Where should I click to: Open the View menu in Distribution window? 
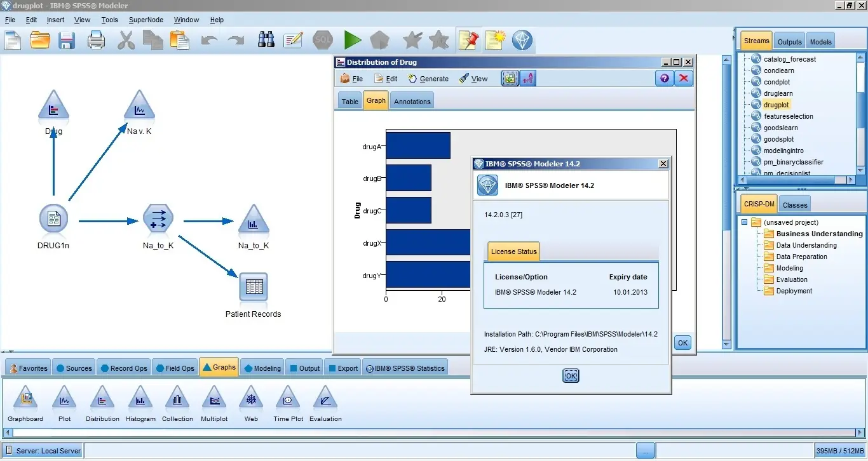pos(473,79)
